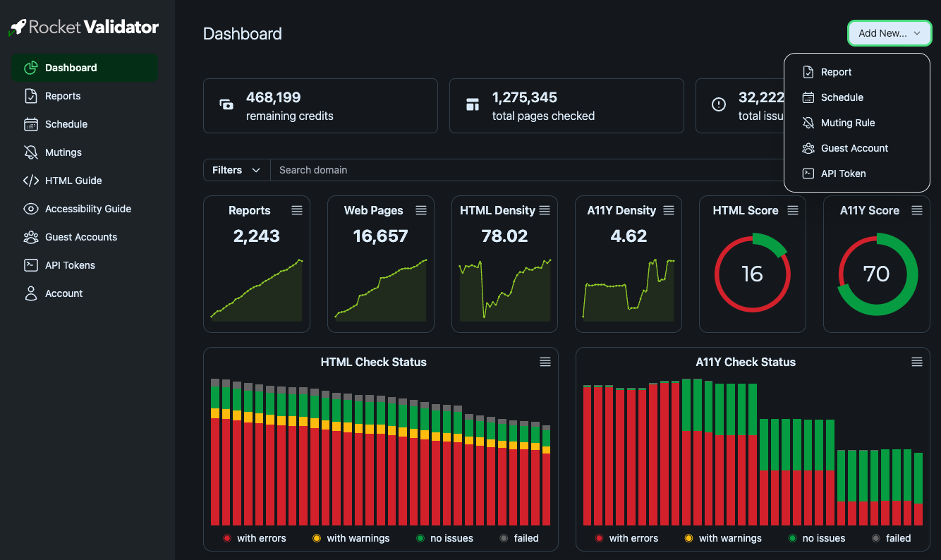Open the A11Y Density chart menu

tap(669, 210)
